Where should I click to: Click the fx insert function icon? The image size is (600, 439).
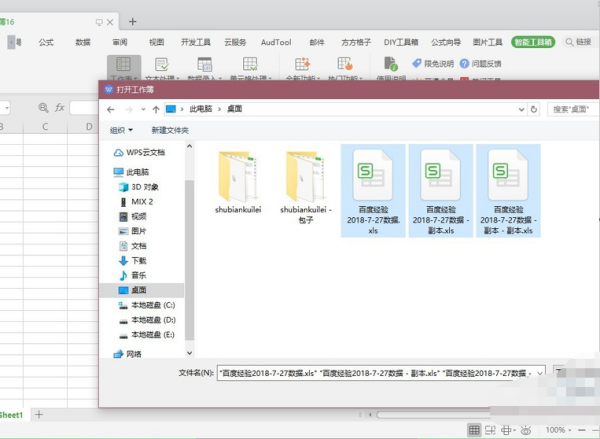click(x=60, y=107)
